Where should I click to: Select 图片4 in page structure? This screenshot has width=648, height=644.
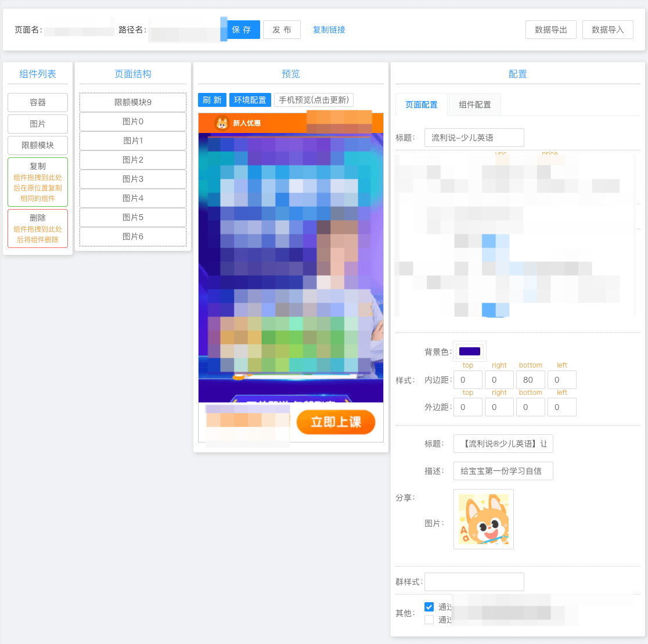click(x=133, y=198)
